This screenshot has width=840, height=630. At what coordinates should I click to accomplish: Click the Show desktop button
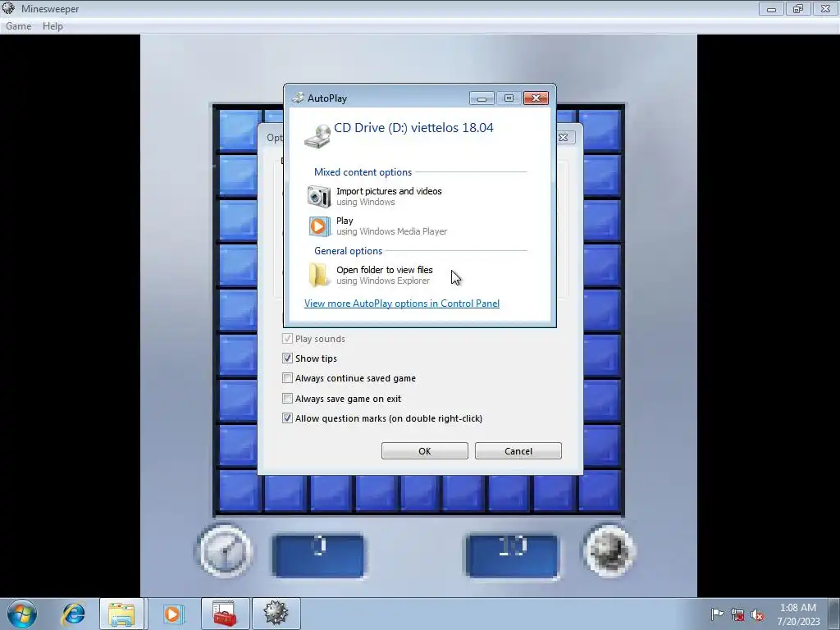click(x=834, y=614)
